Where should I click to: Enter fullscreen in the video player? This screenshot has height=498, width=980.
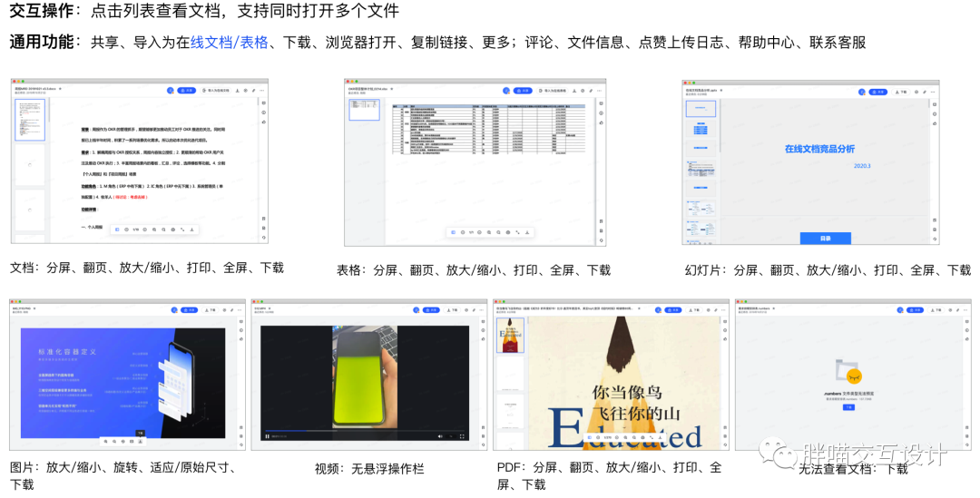click(462, 436)
